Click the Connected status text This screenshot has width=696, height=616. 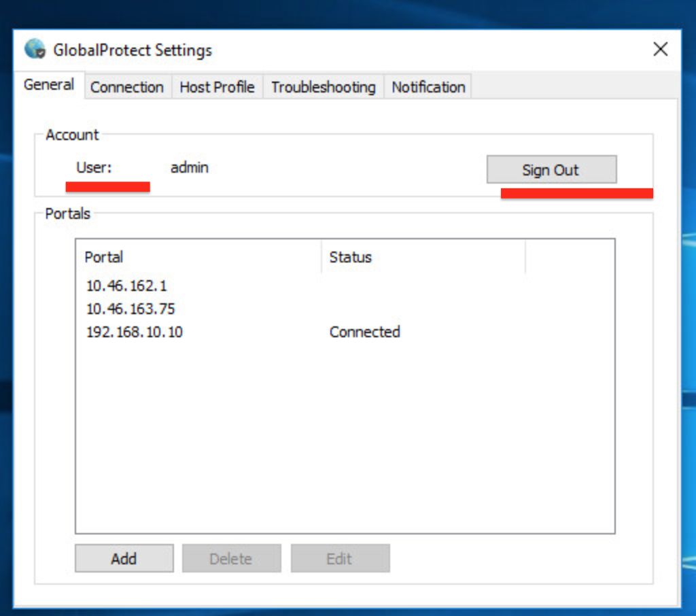[x=364, y=332]
